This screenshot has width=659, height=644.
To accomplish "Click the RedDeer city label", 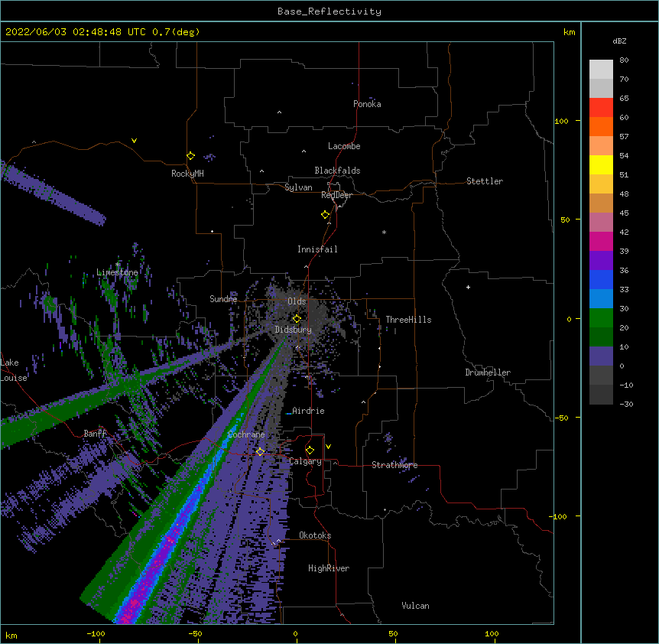I will pyautogui.click(x=336, y=195).
